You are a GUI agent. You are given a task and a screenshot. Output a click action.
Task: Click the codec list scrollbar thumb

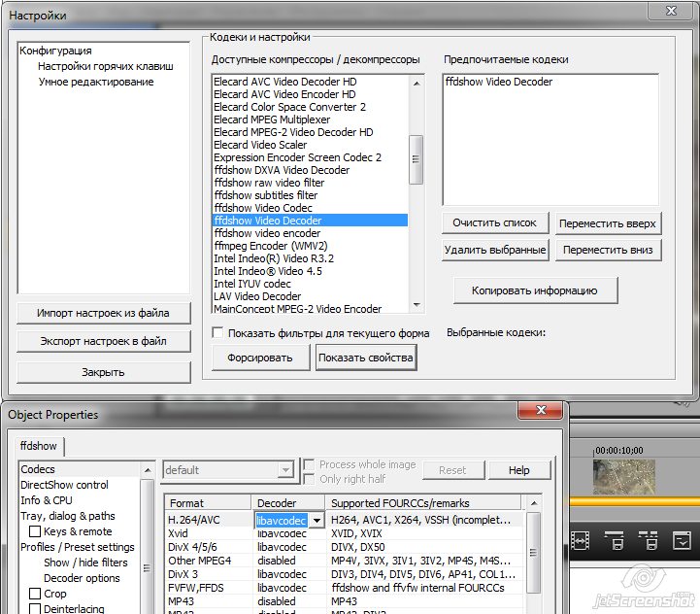click(417, 159)
